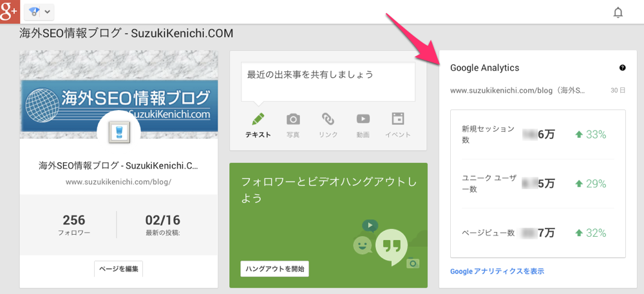Image resolution: width=644 pixels, height=294 pixels.
Task: Select the テキスト pencil post type
Action: (258, 125)
